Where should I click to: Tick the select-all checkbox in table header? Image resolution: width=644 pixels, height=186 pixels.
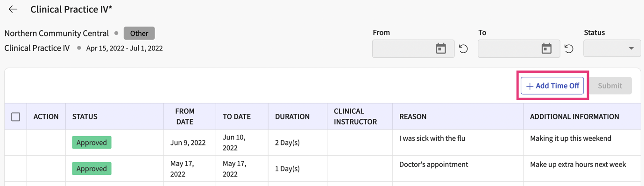coord(16,117)
